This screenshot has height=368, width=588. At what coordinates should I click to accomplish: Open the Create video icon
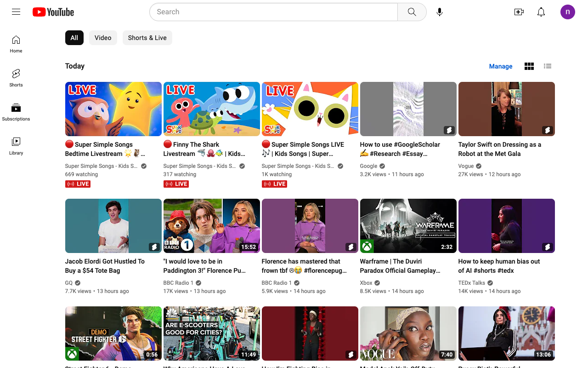click(x=519, y=12)
